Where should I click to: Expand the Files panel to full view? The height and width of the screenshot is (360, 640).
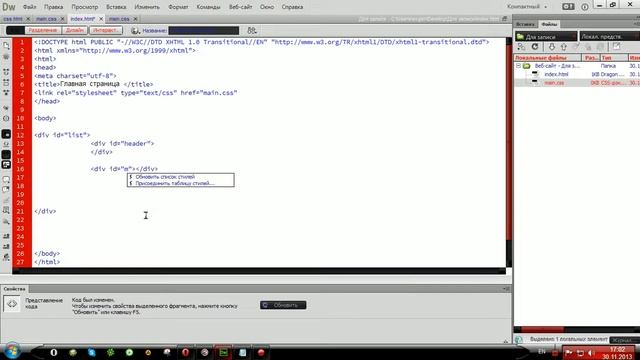click(616, 47)
